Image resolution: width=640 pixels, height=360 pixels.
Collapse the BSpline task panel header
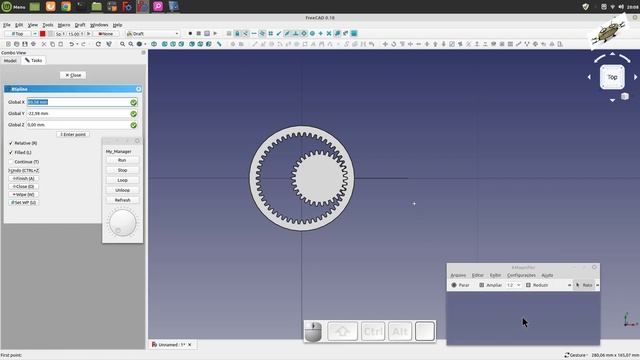(138, 89)
